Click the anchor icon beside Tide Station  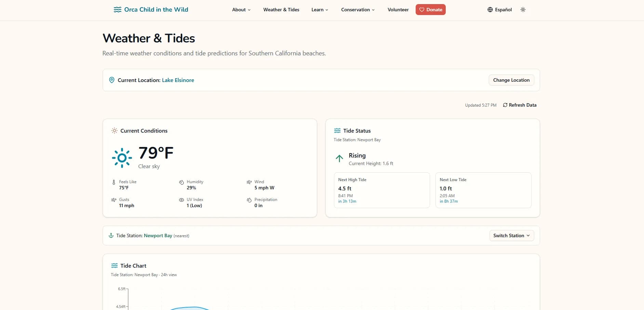111,235
